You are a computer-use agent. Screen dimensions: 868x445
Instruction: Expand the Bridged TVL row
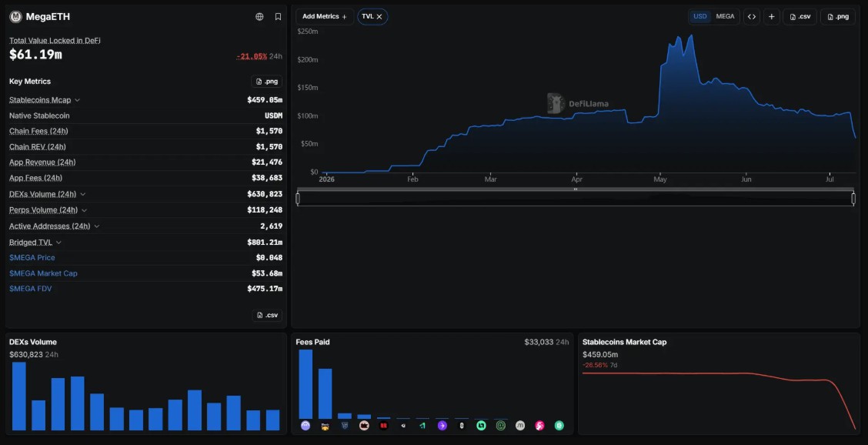point(35,243)
